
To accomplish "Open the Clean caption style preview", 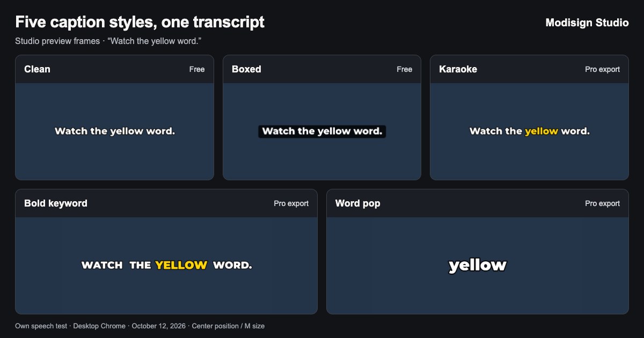I will [x=114, y=131].
